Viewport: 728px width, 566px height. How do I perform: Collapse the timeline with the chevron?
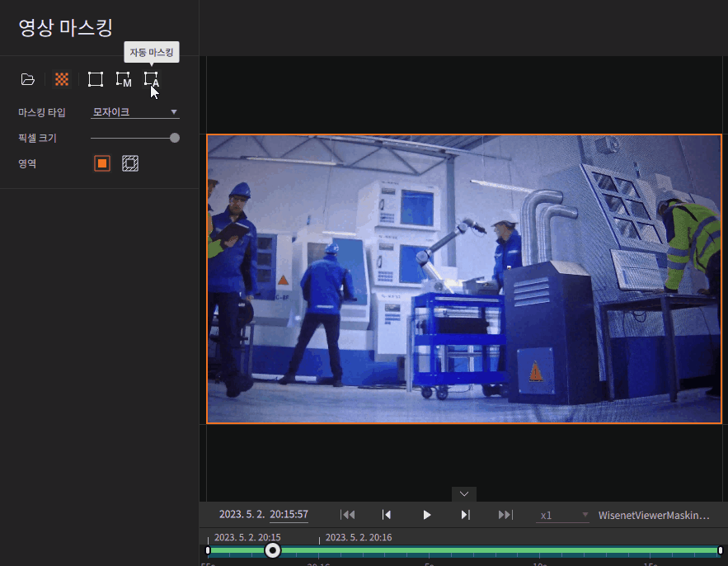tap(464, 494)
